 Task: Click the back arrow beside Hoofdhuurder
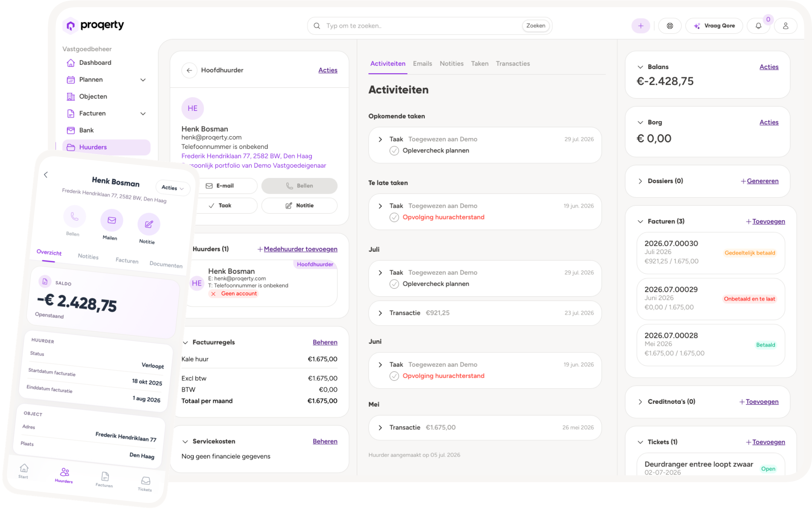[x=189, y=70]
